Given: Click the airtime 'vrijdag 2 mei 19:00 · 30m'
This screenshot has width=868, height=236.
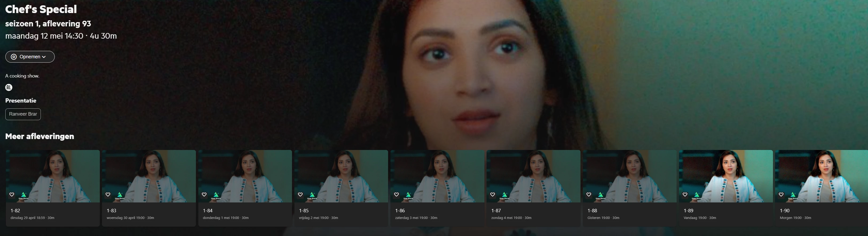Looking at the screenshot, I should pyautogui.click(x=319, y=218).
